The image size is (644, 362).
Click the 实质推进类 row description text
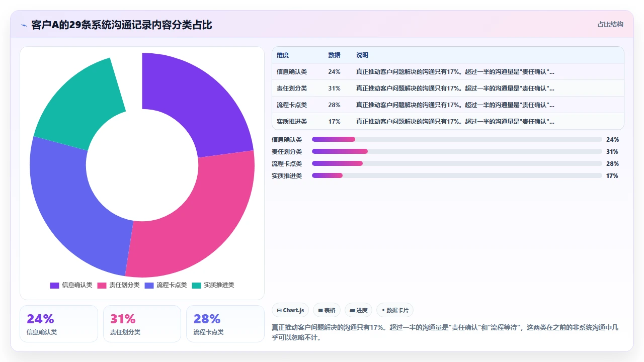coord(455,121)
